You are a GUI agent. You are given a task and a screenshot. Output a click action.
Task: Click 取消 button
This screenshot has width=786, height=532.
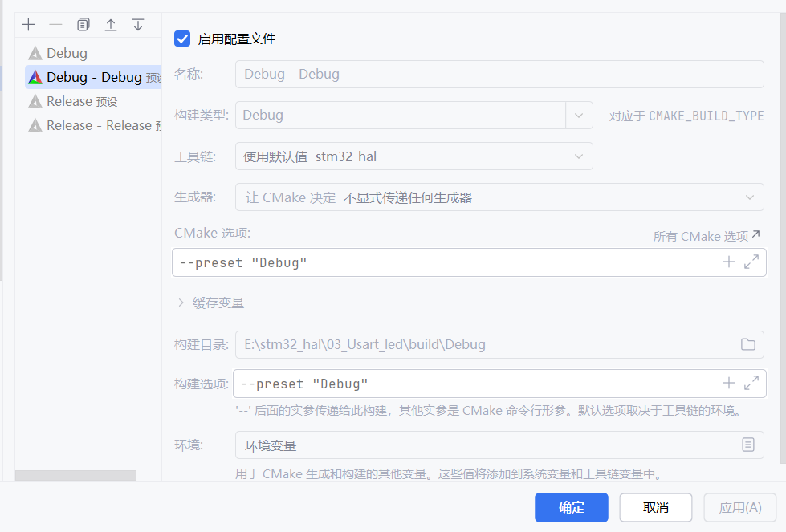click(656, 507)
